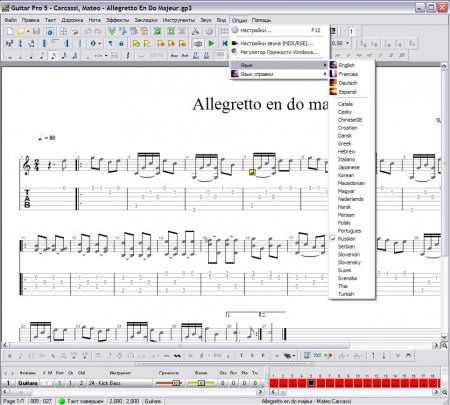Viewport: 450px width, 405px height.
Task: Click the letter S icon in bottom toolbar
Action: click(x=252, y=356)
